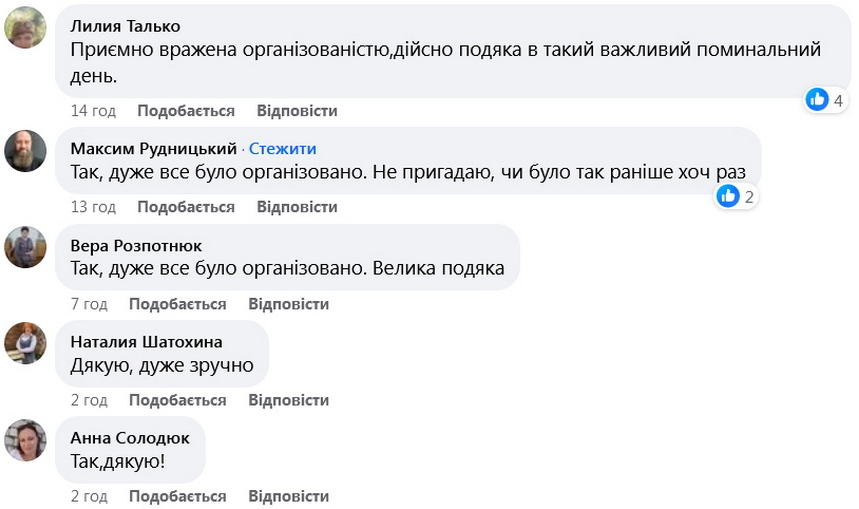Reply to Максим Рудницький's comment
859x509 pixels.
tap(297, 207)
